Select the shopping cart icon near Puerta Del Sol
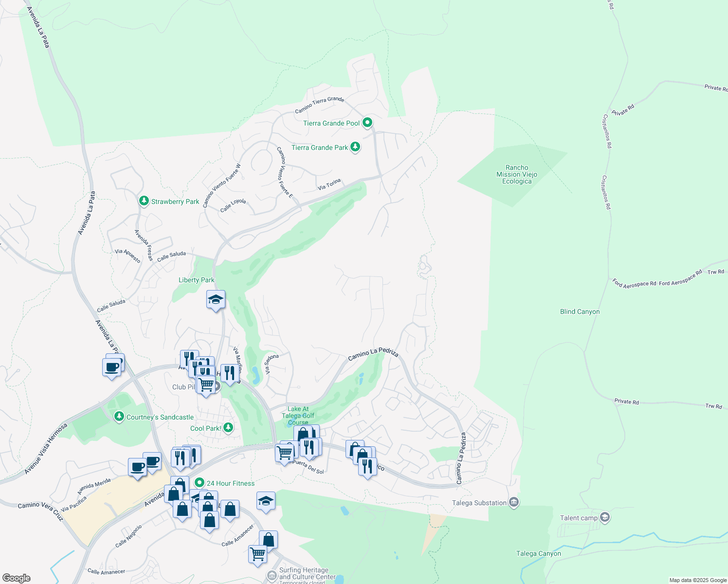 point(285,454)
